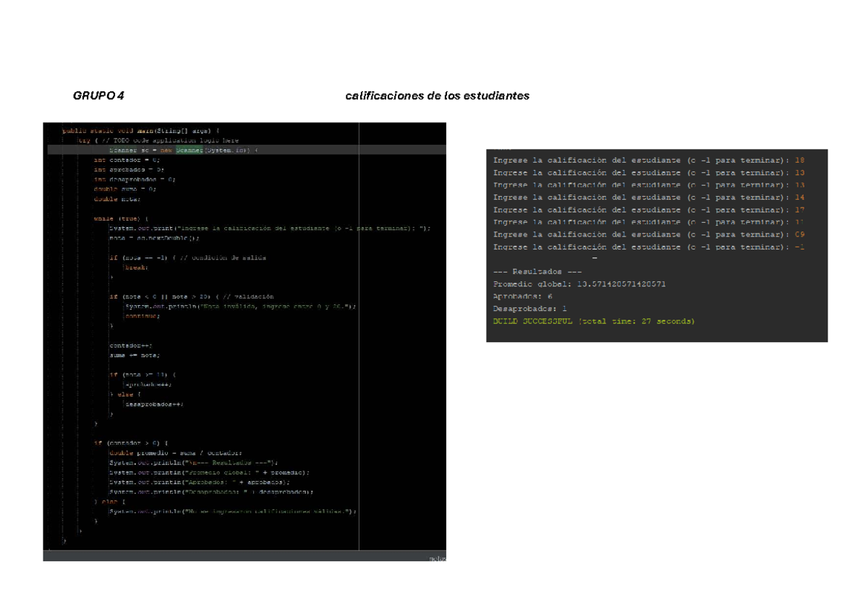Click the System.out.print 'Ingrese la calificación' code line
The width and height of the screenshot is (868, 614).
270,228
